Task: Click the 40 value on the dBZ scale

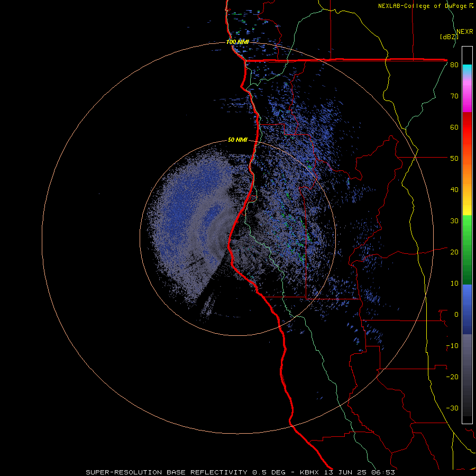Action: (x=454, y=190)
